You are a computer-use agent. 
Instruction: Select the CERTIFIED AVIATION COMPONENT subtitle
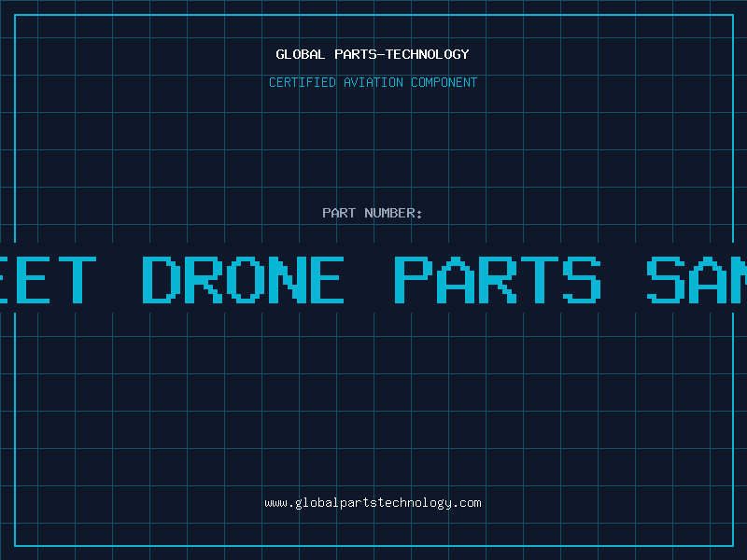pos(373,82)
